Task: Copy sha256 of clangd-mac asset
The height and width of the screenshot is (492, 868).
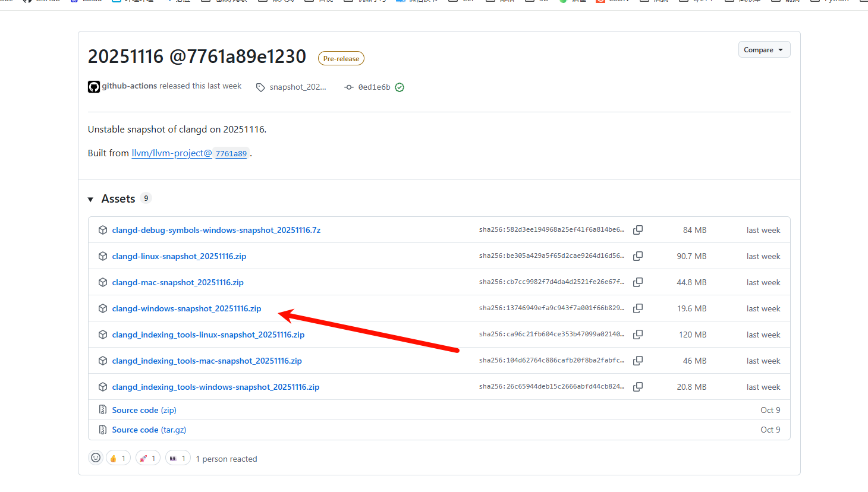Action: click(638, 282)
